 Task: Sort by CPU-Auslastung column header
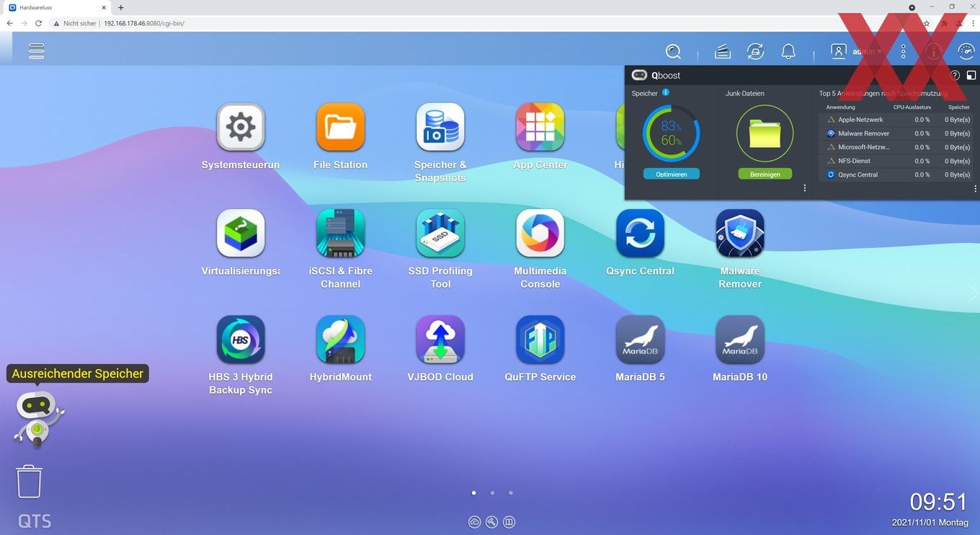pos(912,107)
